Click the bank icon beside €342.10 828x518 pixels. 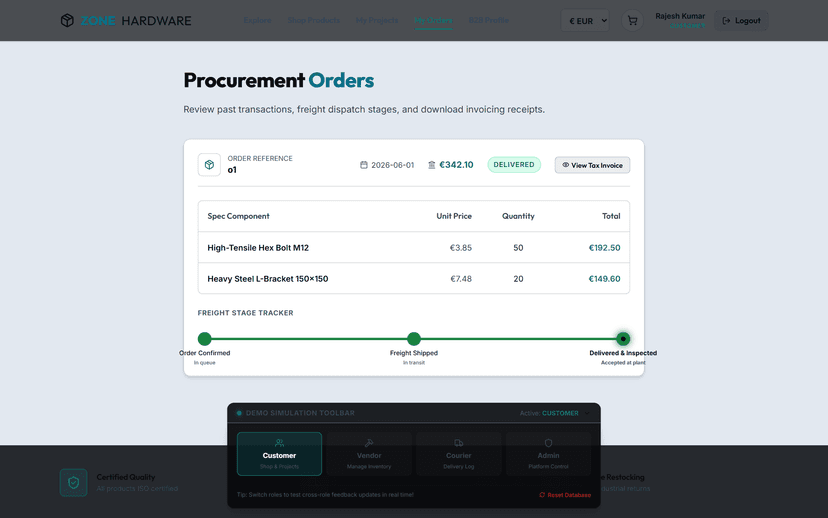point(431,165)
